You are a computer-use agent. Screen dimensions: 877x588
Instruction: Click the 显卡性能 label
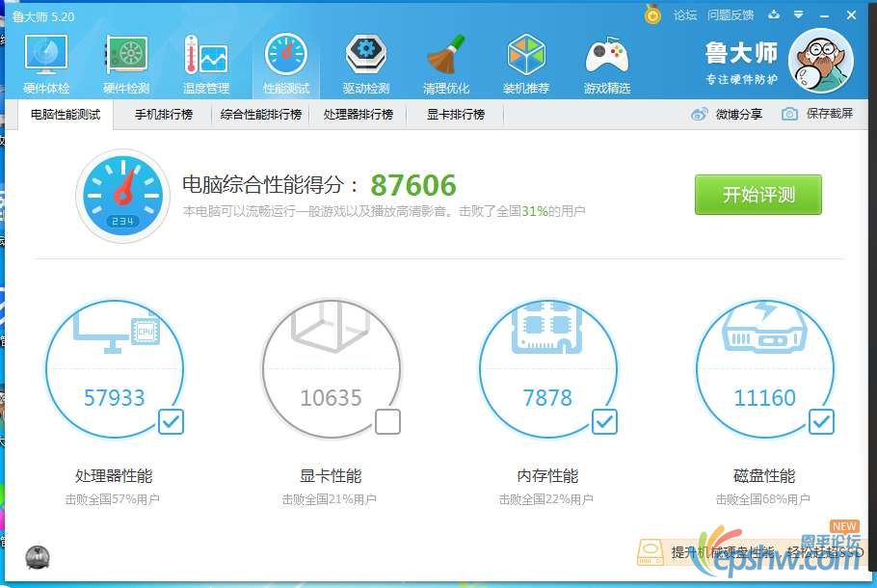pyautogui.click(x=331, y=476)
